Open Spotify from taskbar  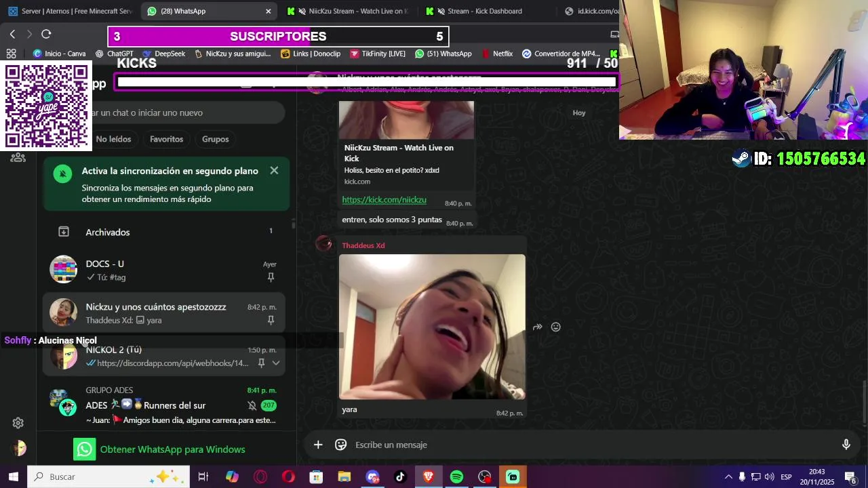456,476
